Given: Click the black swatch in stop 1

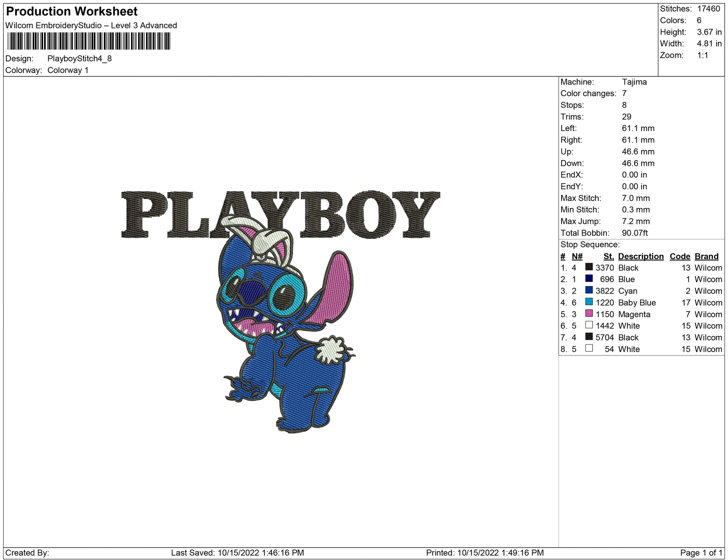Looking at the screenshot, I should click(x=589, y=267).
